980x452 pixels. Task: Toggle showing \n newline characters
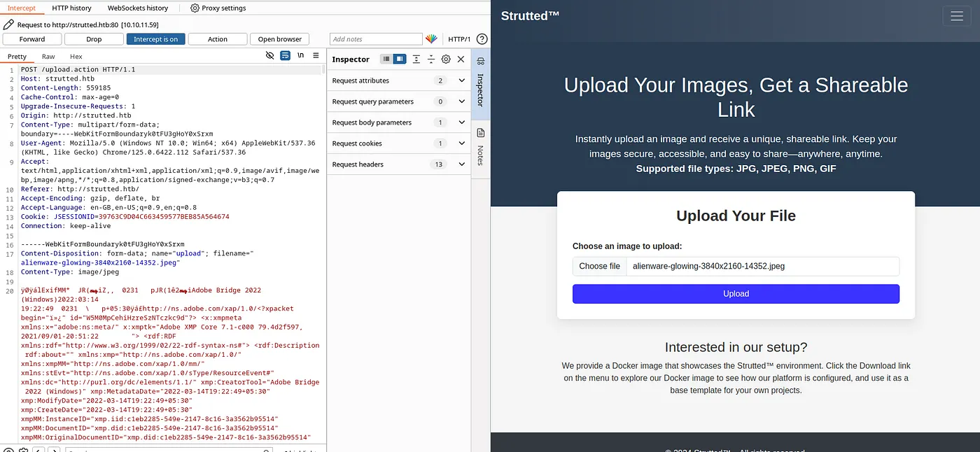301,56
